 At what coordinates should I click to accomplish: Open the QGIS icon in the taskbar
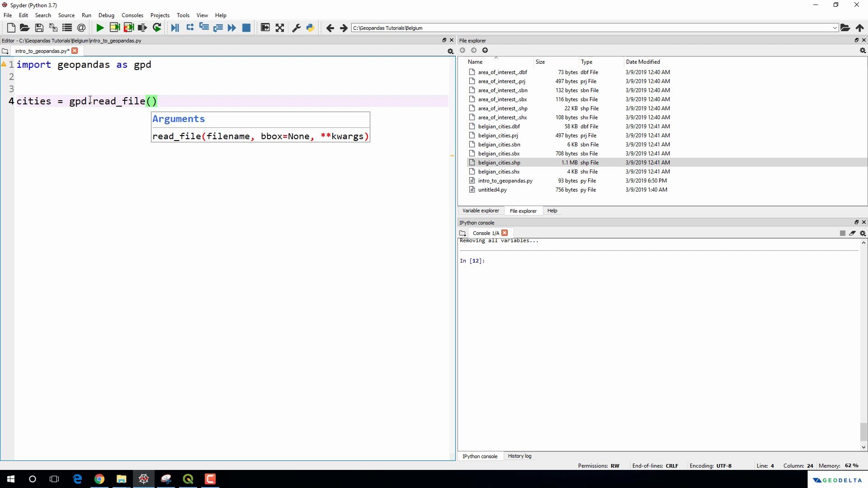[188, 479]
